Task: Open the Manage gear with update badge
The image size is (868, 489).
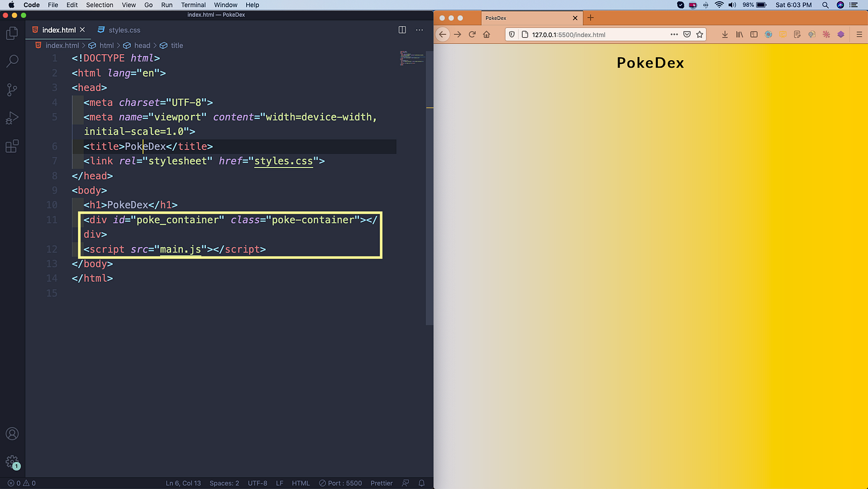Action: tap(12, 462)
